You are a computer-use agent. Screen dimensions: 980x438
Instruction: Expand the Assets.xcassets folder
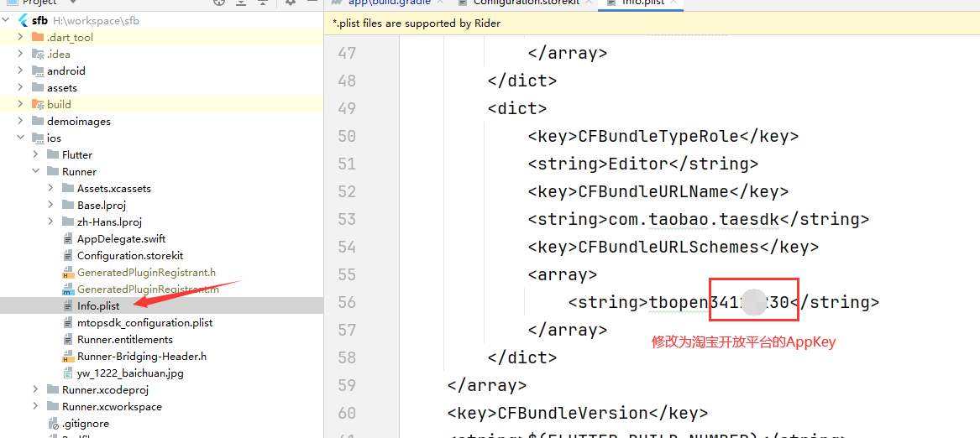coord(50,189)
